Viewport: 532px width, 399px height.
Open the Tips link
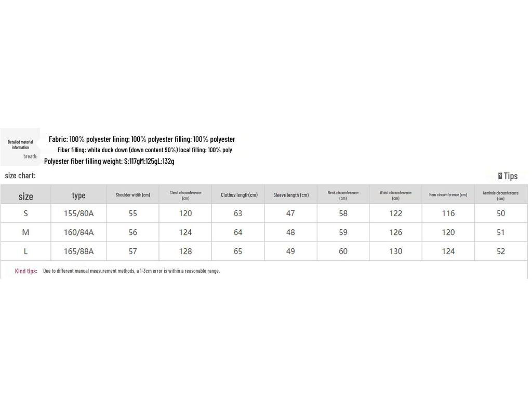(511, 176)
